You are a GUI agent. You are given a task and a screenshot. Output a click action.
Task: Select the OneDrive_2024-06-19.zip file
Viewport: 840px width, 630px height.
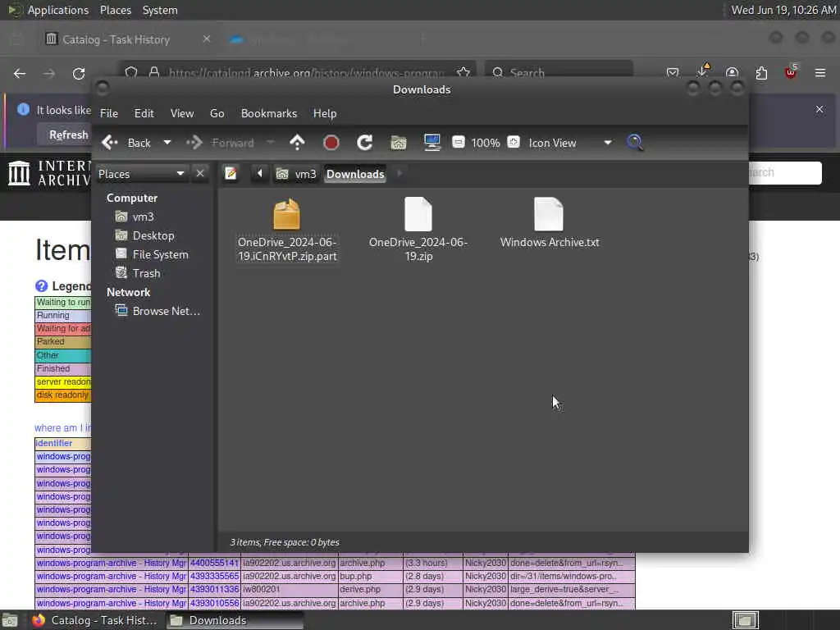click(418, 231)
